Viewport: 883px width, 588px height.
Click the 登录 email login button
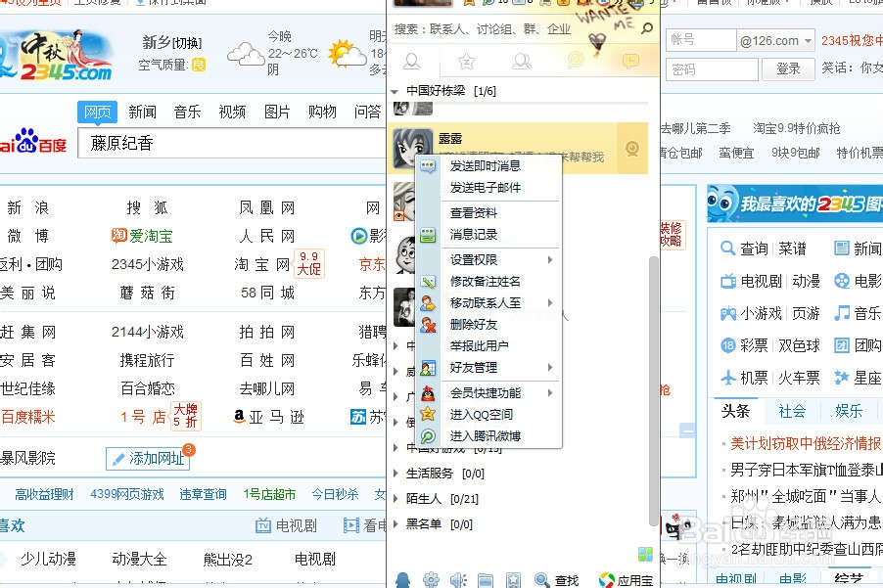[x=788, y=68]
